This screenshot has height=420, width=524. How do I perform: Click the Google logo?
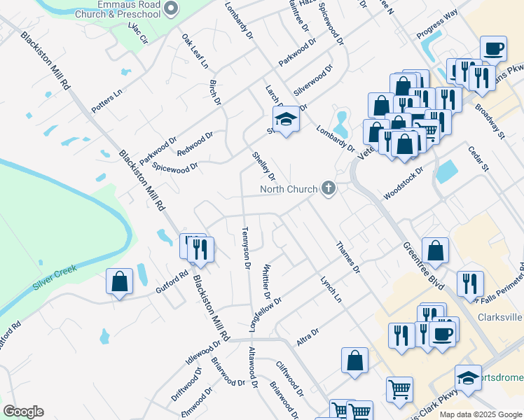[23, 411]
